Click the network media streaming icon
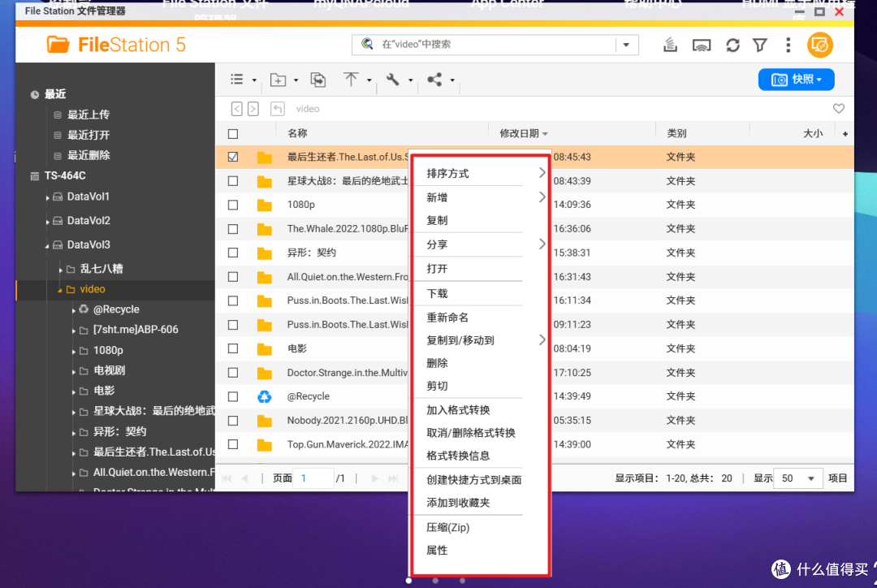The height and width of the screenshot is (588, 877). pyautogui.click(x=702, y=45)
